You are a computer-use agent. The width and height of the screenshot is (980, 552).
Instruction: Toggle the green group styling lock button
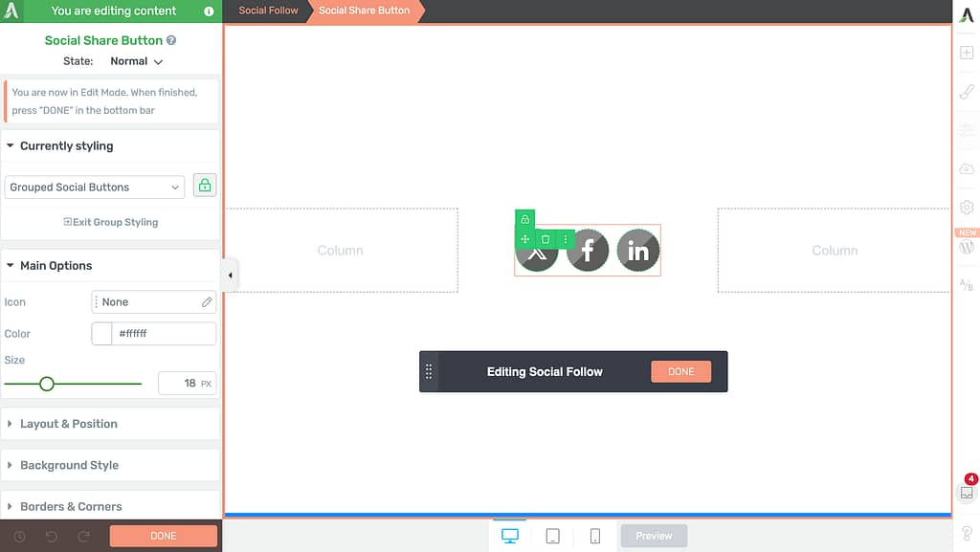[x=205, y=186]
